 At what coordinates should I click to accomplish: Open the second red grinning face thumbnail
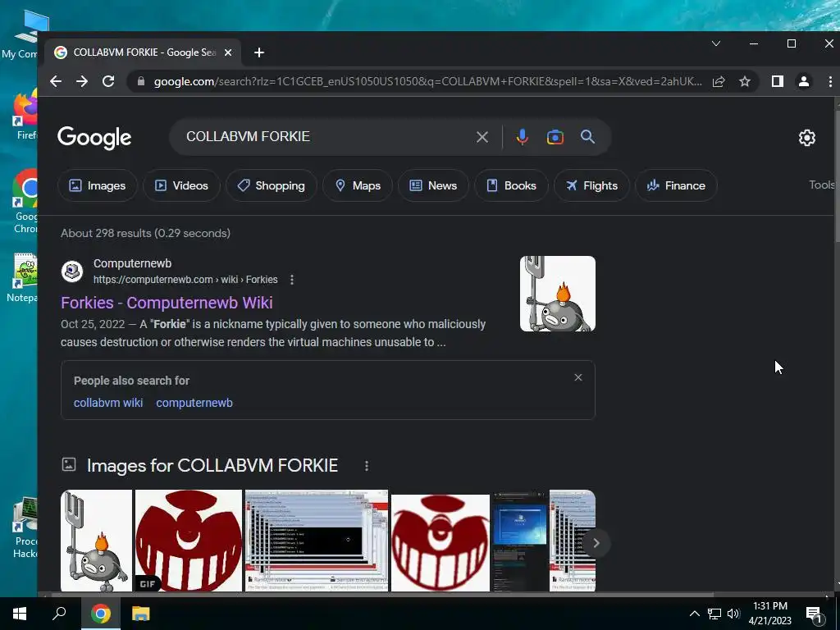click(441, 543)
